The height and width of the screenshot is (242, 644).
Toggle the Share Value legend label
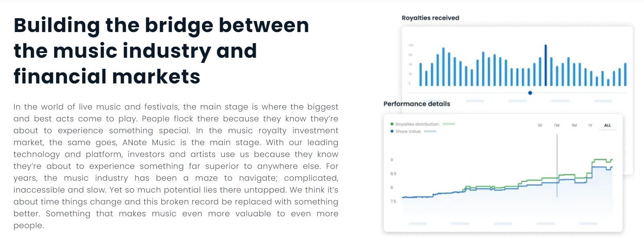pos(408,131)
